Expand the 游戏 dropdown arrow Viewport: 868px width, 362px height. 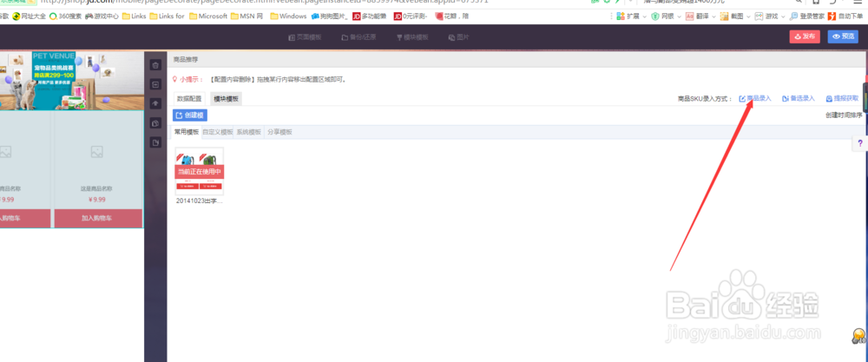click(783, 16)
